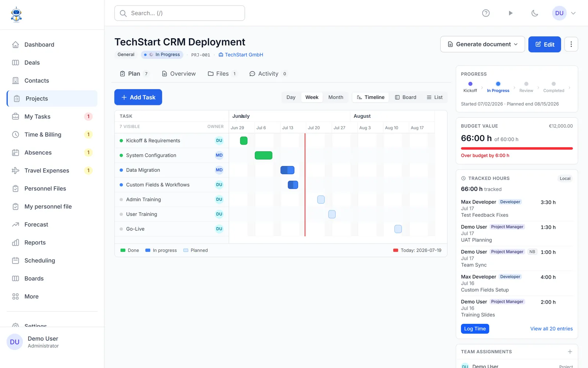588x368 pixels.
Task: Switch to the Activity tab
Action: click(x=268, y=74)
